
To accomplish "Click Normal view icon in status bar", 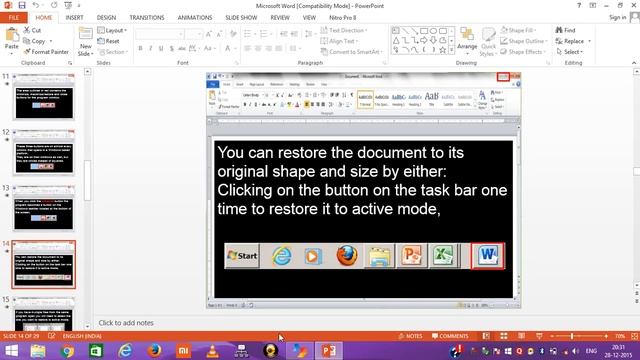I will (486, 336).
